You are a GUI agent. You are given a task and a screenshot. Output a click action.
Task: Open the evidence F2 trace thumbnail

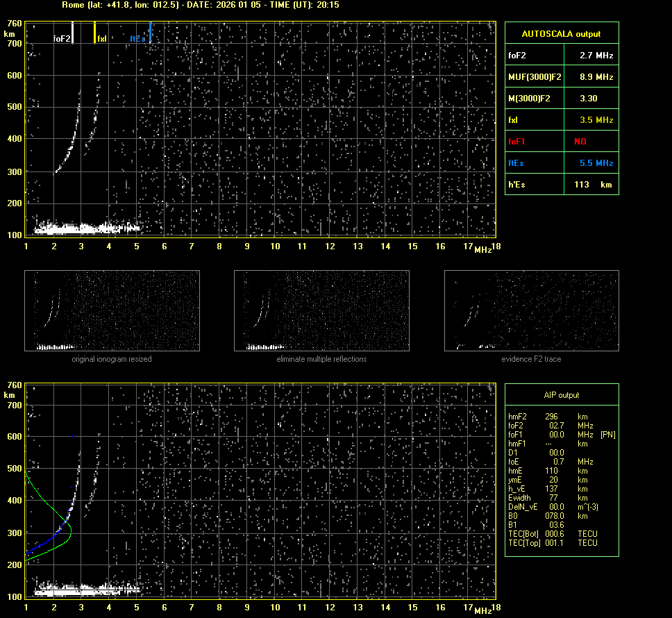pyautogui.click(x=531, y=310)
